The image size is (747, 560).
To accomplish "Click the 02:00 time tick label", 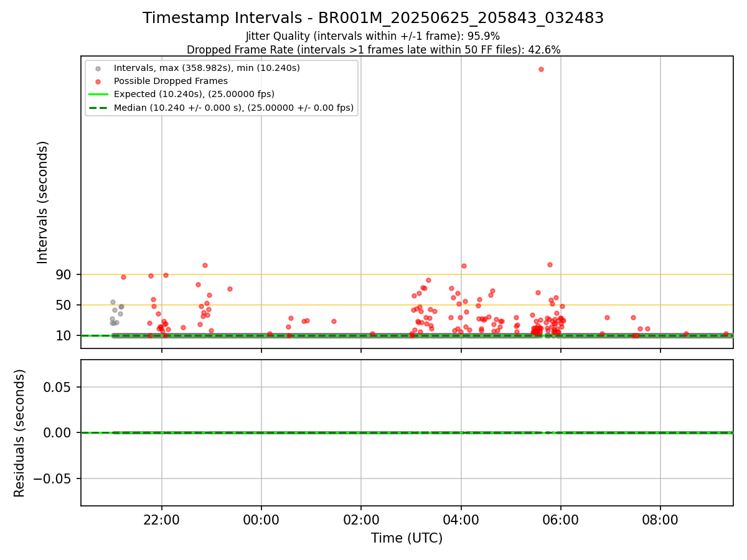I will click(361, 520).
